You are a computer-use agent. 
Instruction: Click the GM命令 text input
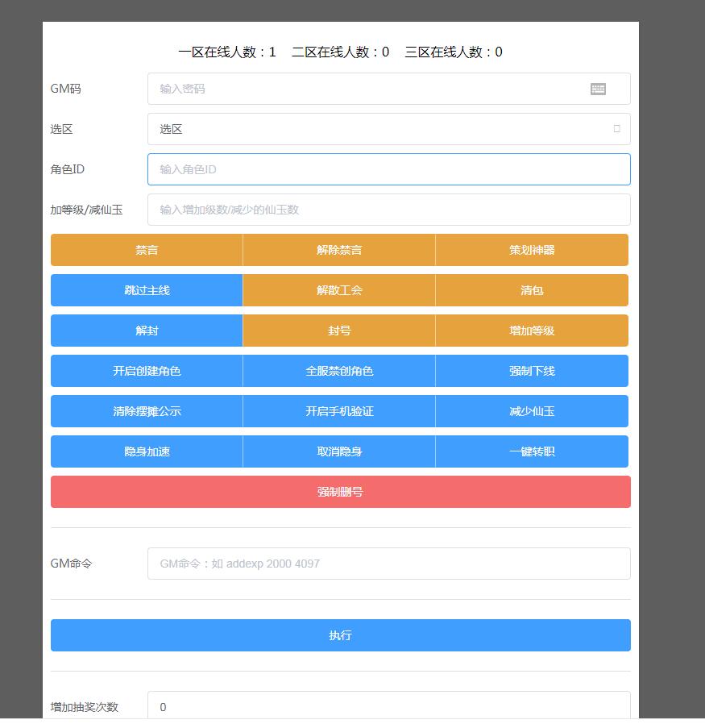[x=388, y=564]
